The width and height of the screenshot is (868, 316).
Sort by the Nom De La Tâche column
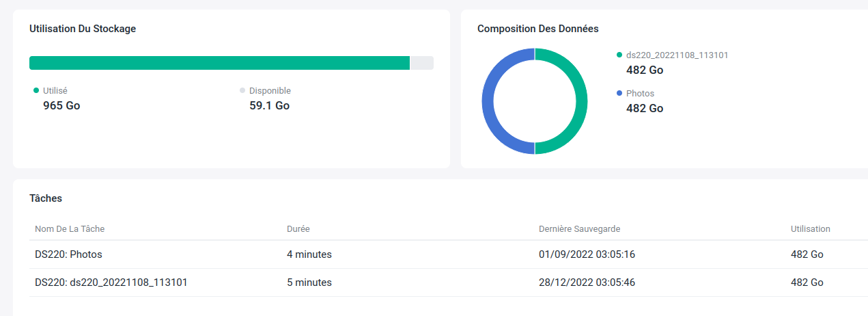[70, 228]
